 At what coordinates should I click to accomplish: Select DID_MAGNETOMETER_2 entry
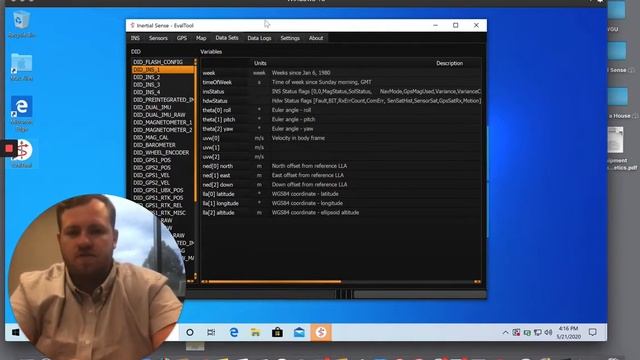click(162, 130)
